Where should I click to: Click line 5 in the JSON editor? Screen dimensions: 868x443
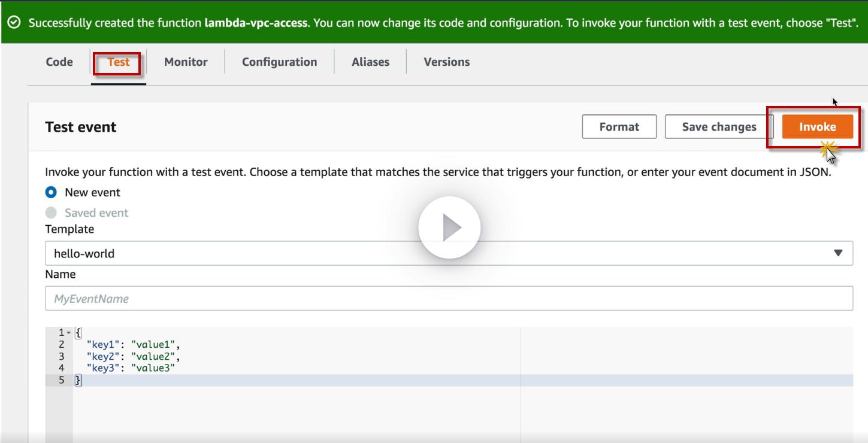click(x=300, y=380)
